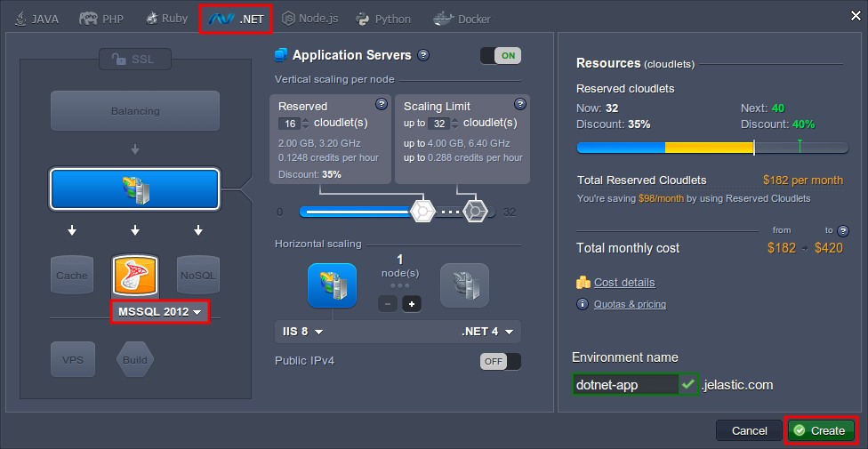The height and width of the screenshot is (449, 868).
Task: Edit the Scaling Limit cloudlets field
Action: point(438,124)
